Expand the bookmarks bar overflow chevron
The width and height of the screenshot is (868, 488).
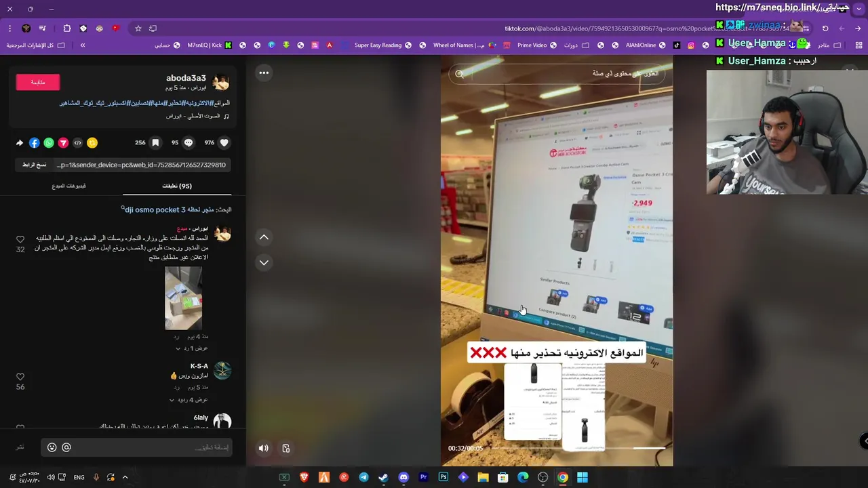point(83,45)
